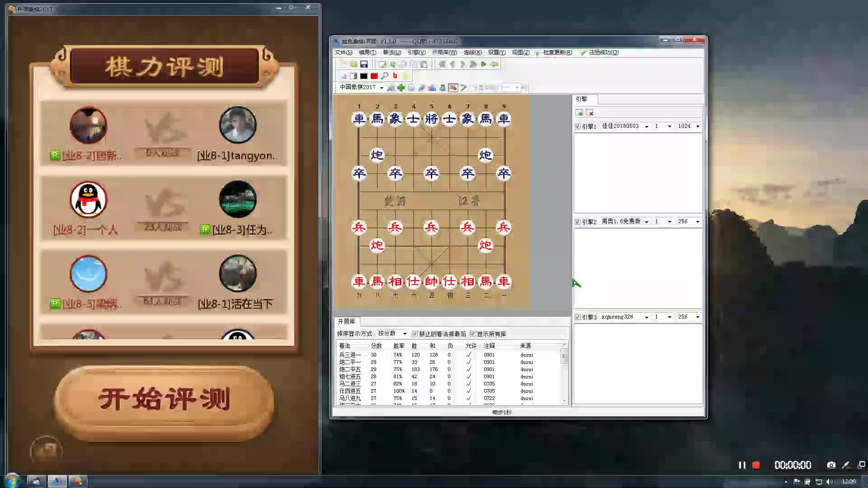Open engine 1 hash size dropdown 1024
This screenshot has height=488, width=868.
pos(698,127)
